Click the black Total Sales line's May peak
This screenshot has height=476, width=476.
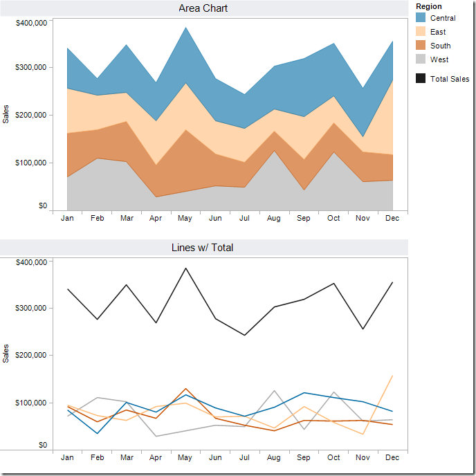185,268
